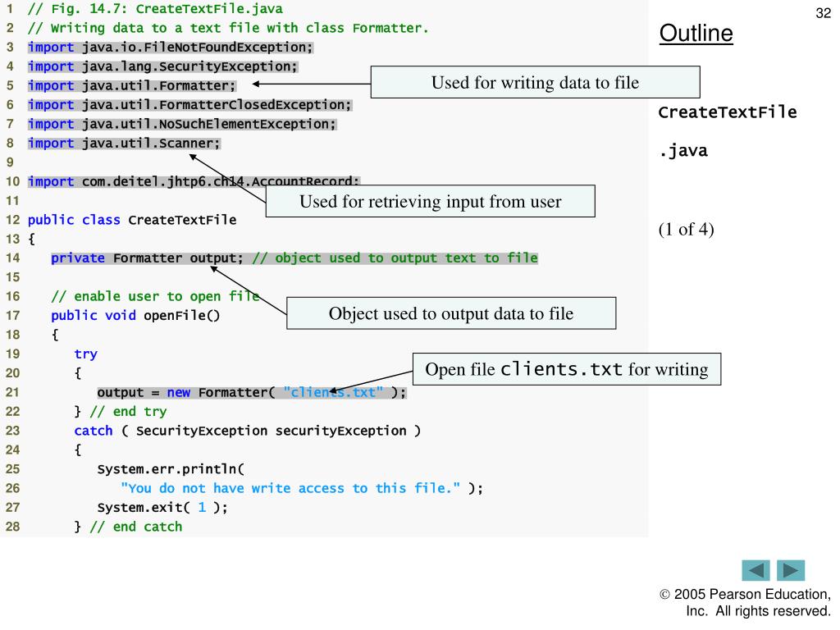840x630 pixels.
Task: Click the catch SecurityException line
Action: click(x=248, y=431)
